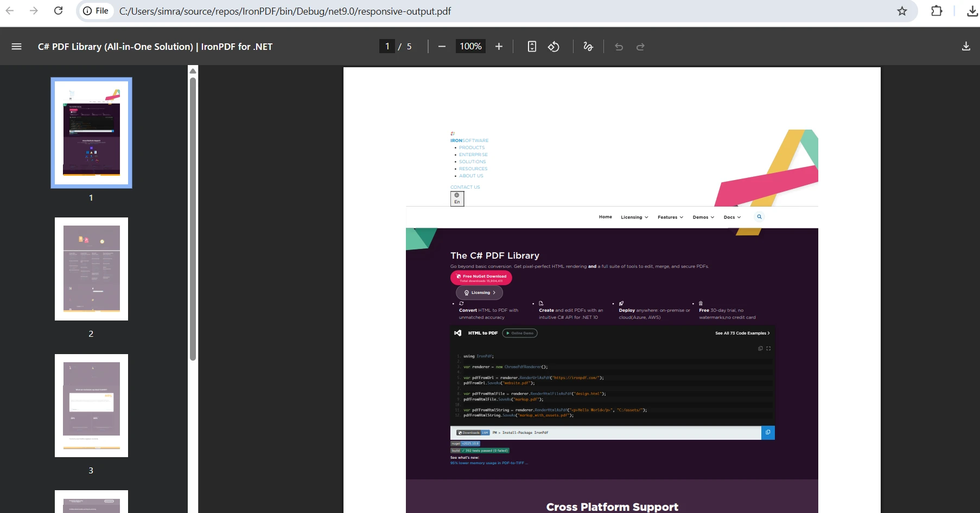Download the PDF from the viewer toolbar
This screenshot has height=513, width=980.
click(966, 46)
